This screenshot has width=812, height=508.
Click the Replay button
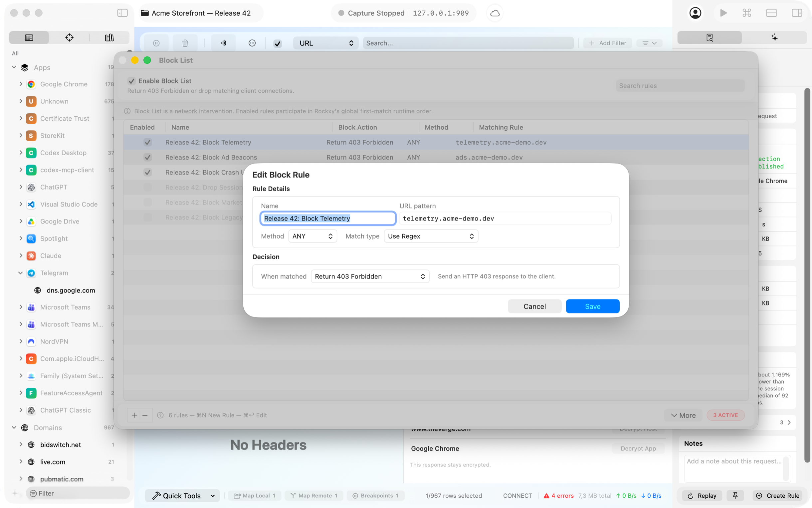702,496
